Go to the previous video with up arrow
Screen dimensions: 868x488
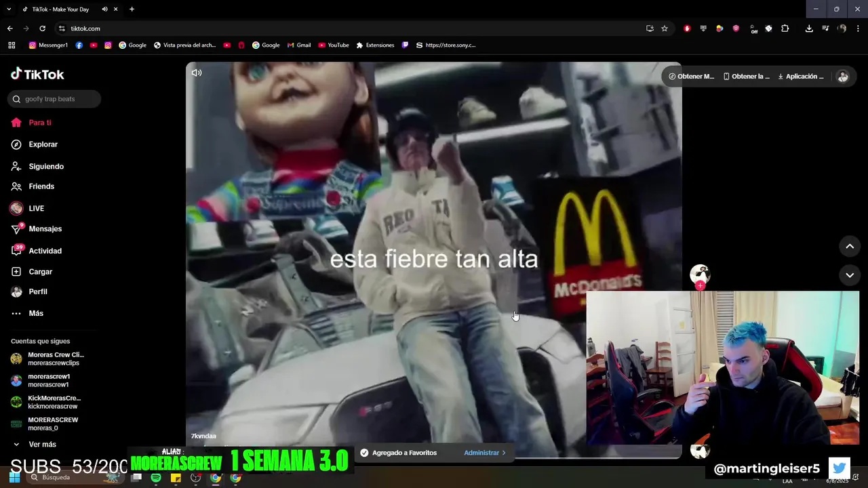click(x=850, y=247)
